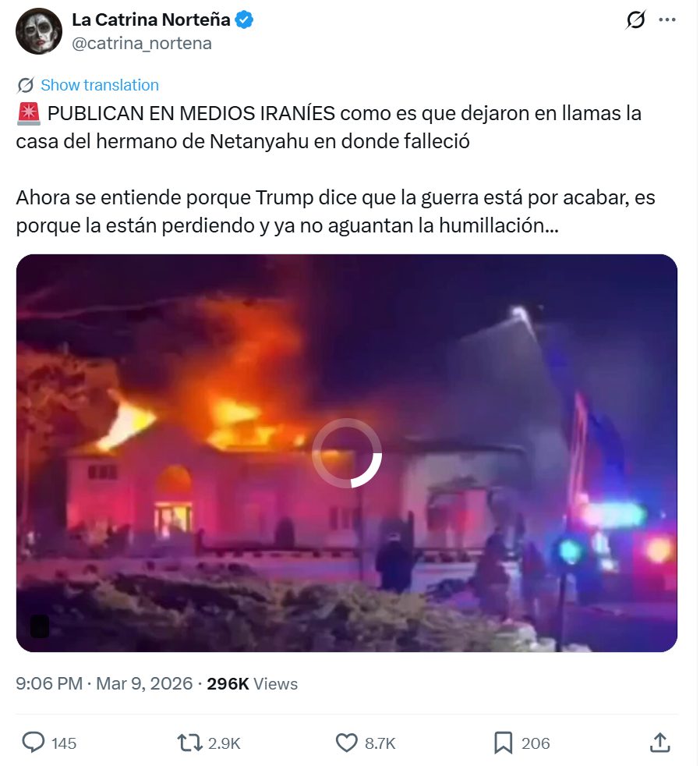The width and height of the screenshot is (700, 766).
Task: View the 296K Views analytics
Action: [253, 683]
